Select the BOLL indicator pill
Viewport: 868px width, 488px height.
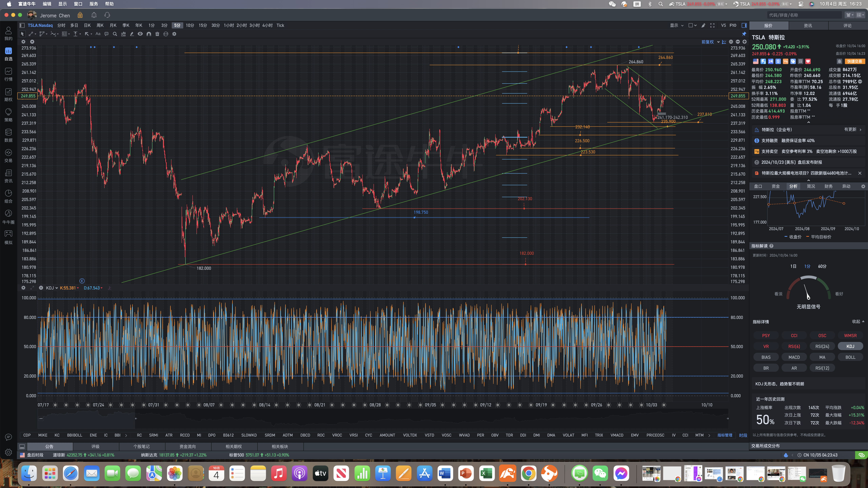coord(850,357)
